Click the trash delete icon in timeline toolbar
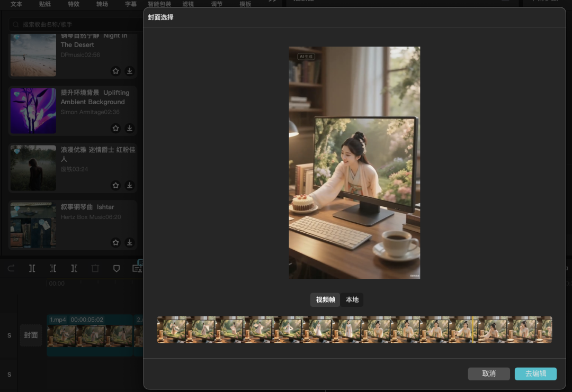The width and height of the screenshot is (572, 392). tap(95, 268)
